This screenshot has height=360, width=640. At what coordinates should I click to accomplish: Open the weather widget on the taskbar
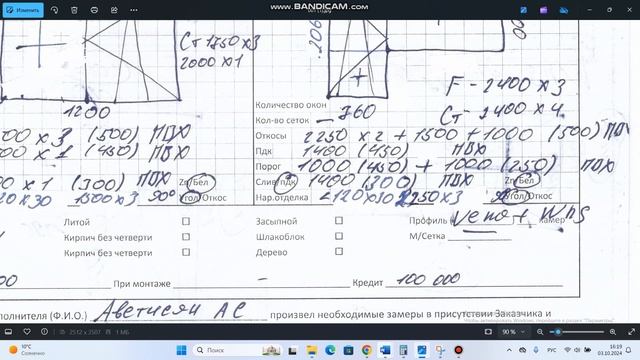point(27,350)
